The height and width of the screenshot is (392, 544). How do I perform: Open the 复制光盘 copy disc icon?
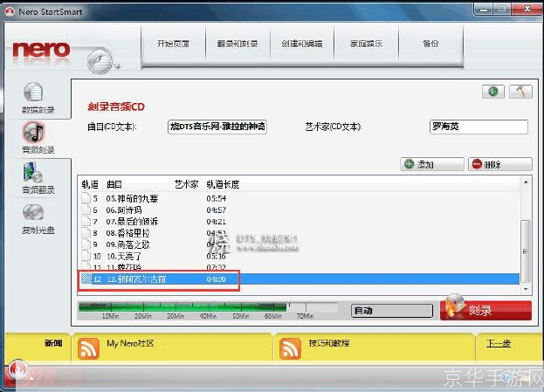pos(33,212)
